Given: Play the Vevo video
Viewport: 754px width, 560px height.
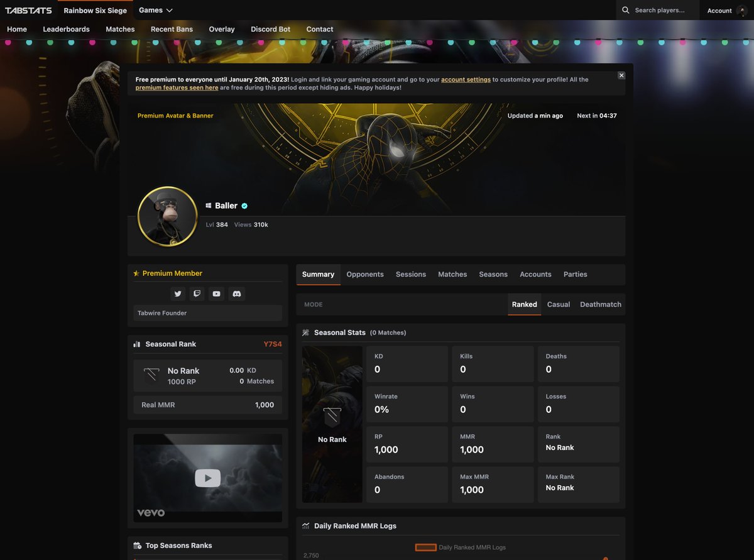Looking at the screenshot, I should click(208, 478).
